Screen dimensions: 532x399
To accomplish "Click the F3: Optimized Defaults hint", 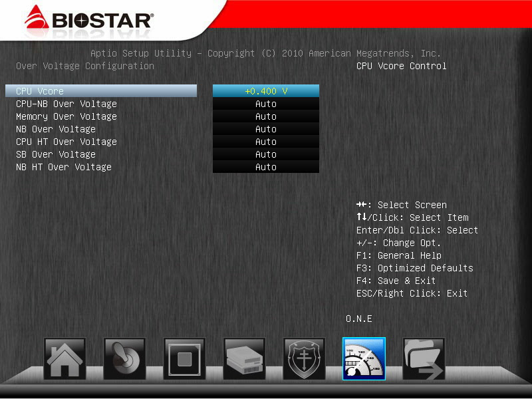I will click(415, 268).
